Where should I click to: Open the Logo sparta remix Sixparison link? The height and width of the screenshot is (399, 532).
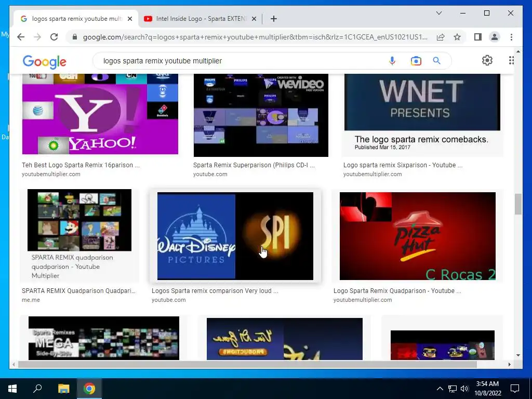pyautogui.click(x=403, y=165)
